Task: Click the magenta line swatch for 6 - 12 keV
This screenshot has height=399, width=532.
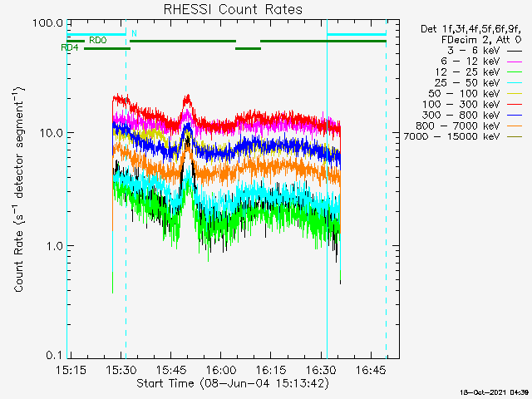Action: click(x=515, y=62)
